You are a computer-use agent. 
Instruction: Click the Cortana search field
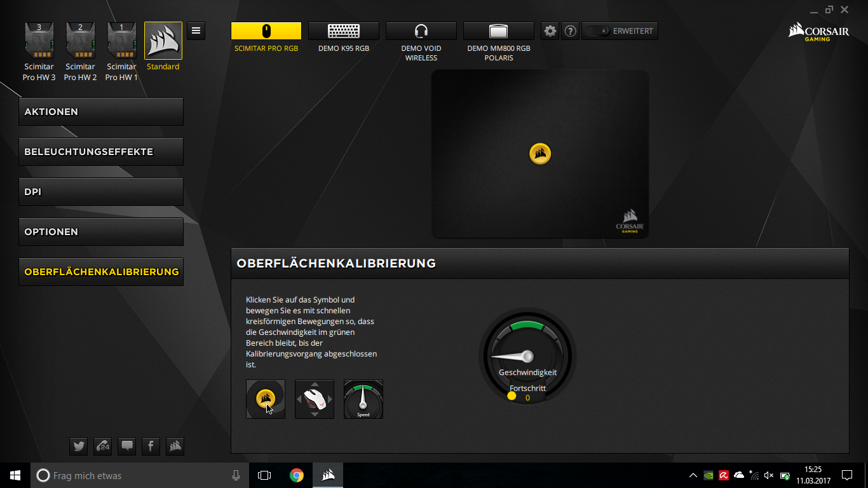click(x=139, y=475)
